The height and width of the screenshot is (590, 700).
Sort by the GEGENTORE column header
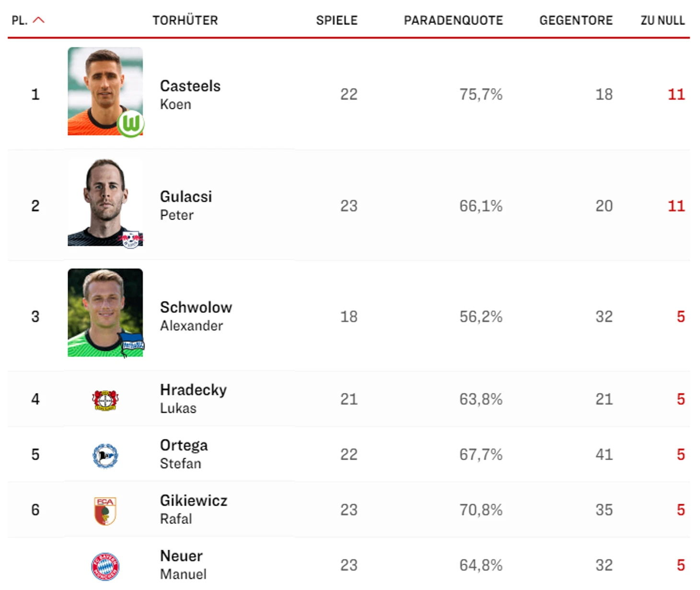pyautogui.click(x=576, y=21)
